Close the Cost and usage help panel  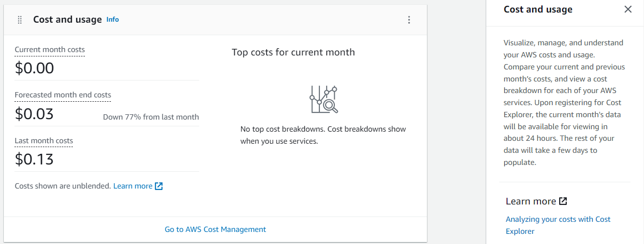tap(628, 9)
